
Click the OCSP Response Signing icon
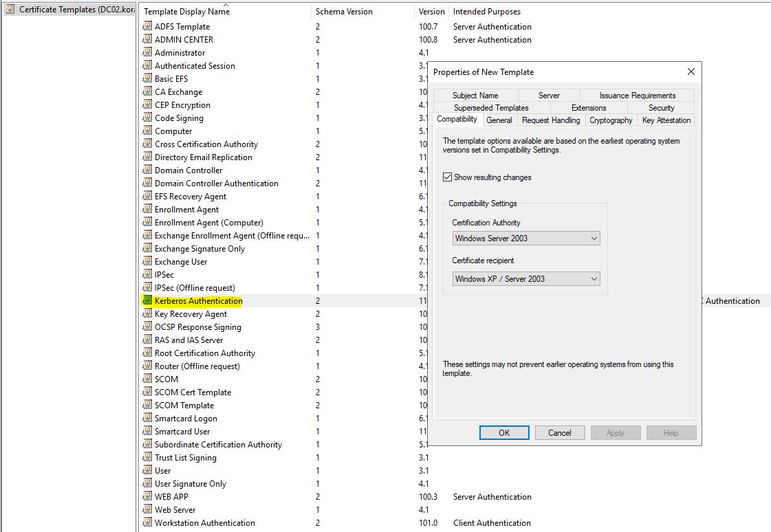(x=147, y=327)
